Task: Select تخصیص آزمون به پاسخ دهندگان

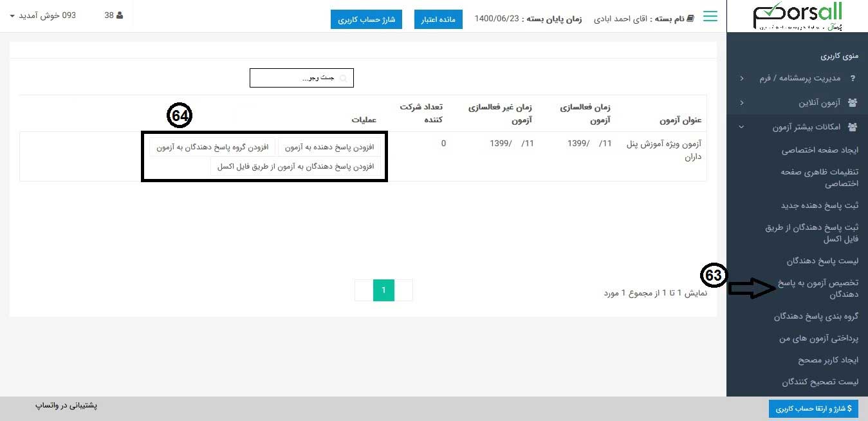Action: click(x=818, y=288)
